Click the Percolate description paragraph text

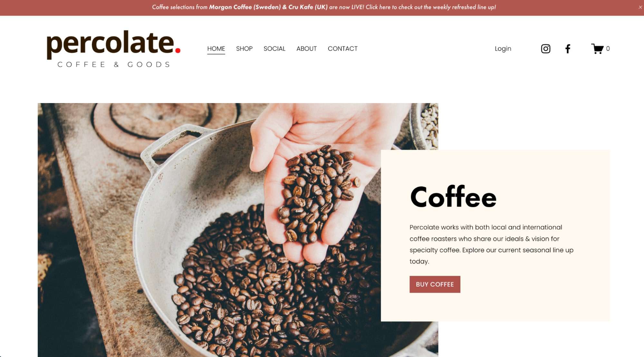(x=491, y=244)
